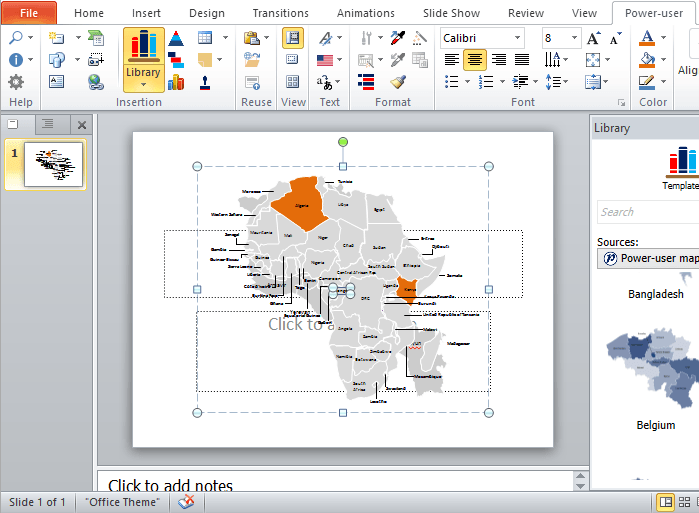Open Power-user maps source dropdown
The width and height of the screenshot is (699, 513).
(648, 259)
